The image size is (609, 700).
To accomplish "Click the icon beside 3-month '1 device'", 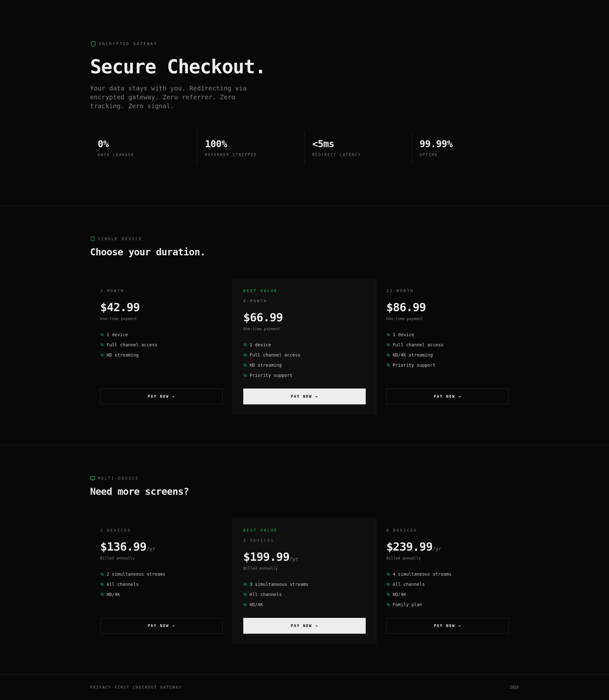I will [x=102, y=335].
